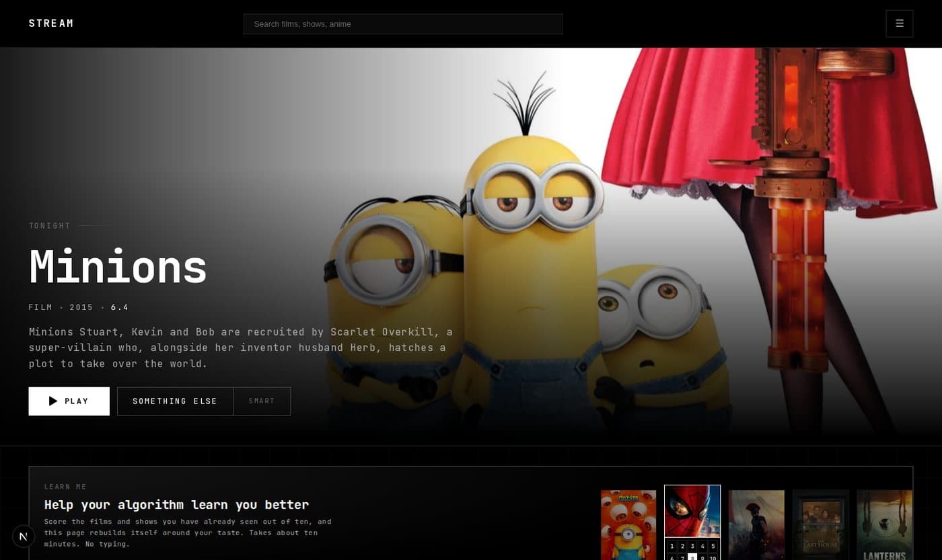This screenshot has width=942, height=560.
Task: Focus the Search films, shows, anime field
Action: point(402,24)
